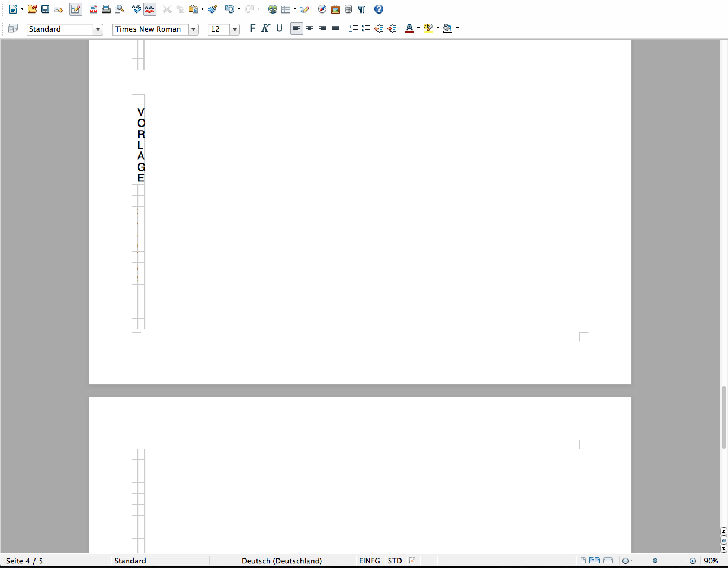Expand the Times New Roman font dropdown

[x=193, y=29]
